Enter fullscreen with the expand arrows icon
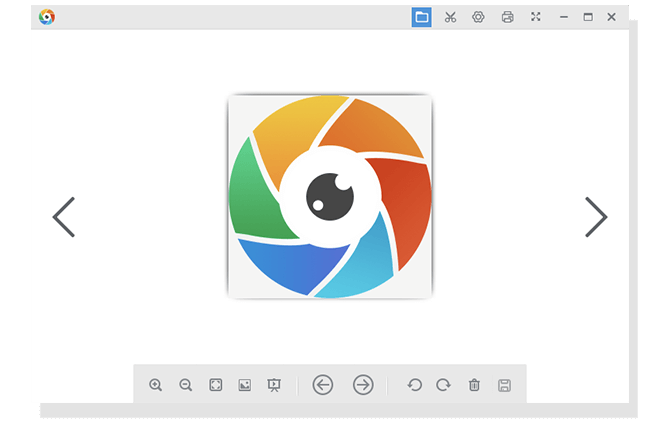This screenshot has height=430, width=660. click(x=535, y=17)
